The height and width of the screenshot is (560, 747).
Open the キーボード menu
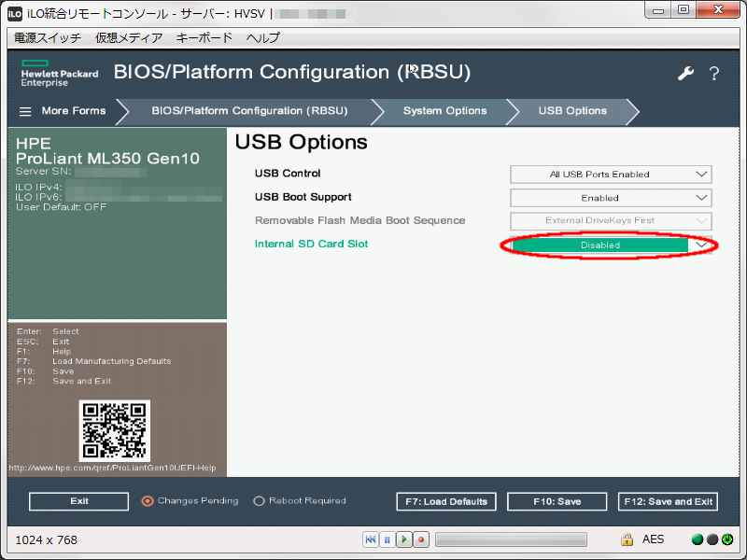click(204, 37)
